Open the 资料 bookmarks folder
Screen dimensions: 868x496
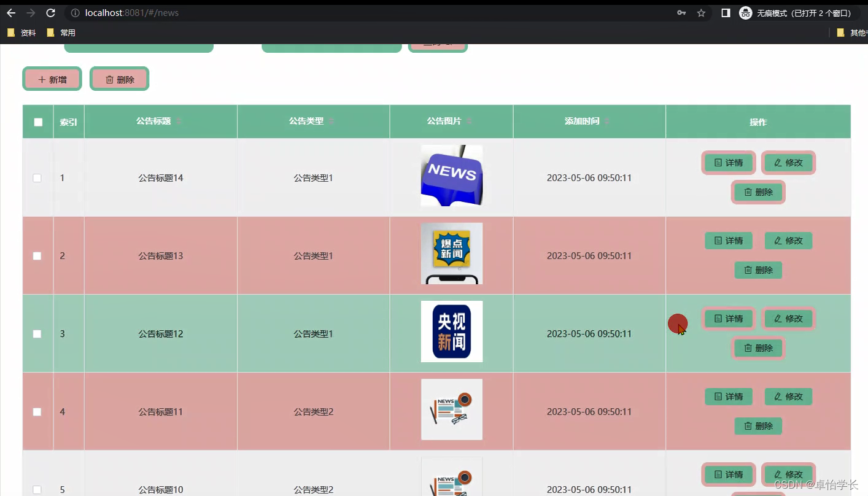pos(21,33)
